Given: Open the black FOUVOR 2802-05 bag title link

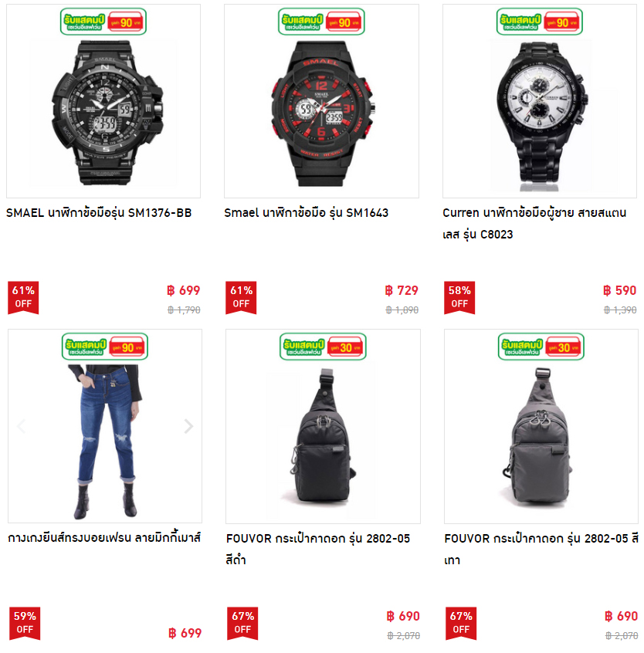Looking at the screenshot, I should [318, 550].
